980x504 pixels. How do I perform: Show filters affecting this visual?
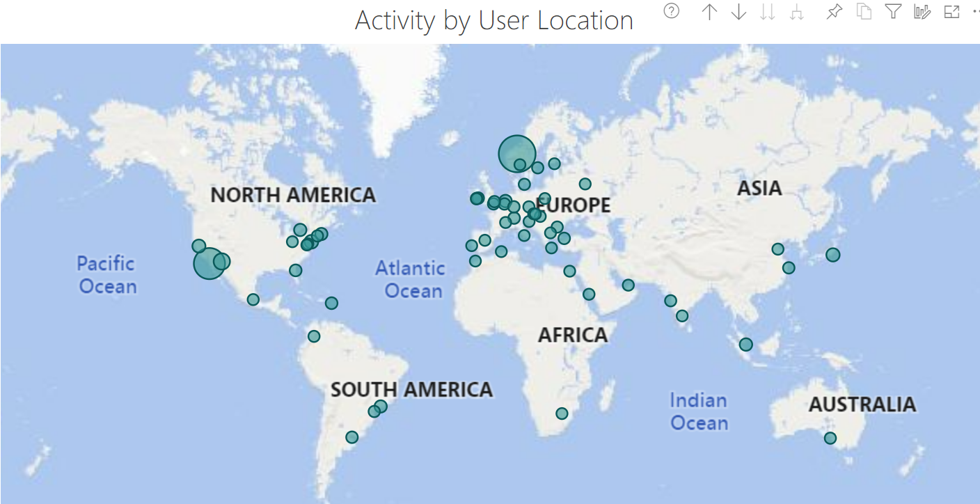[893, 12]
